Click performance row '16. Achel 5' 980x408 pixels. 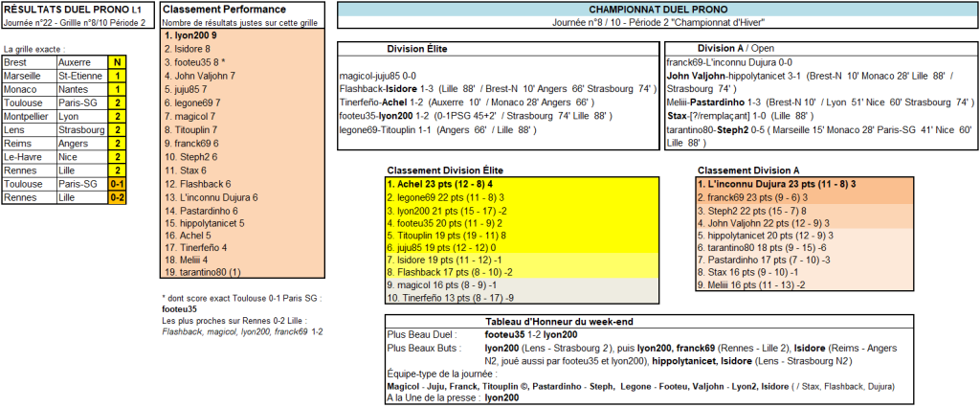[242, 234]
